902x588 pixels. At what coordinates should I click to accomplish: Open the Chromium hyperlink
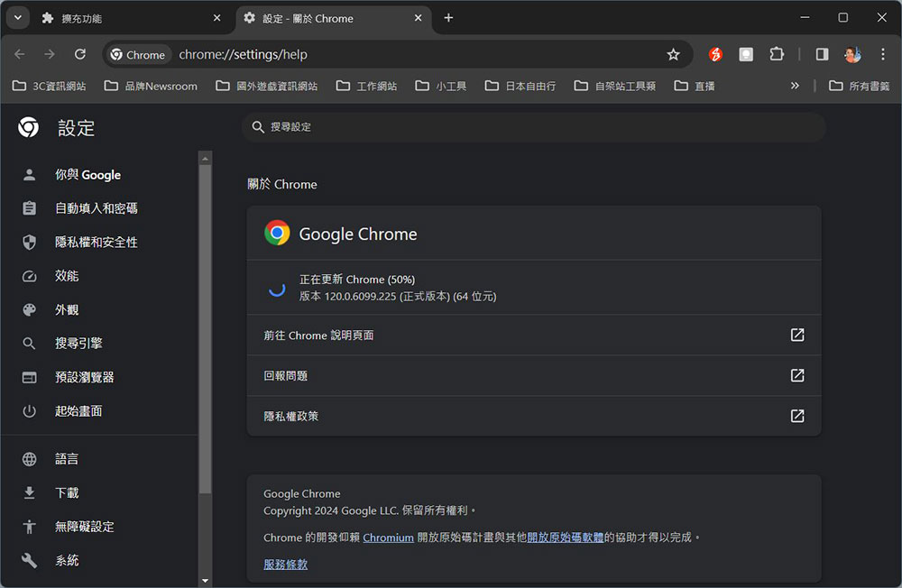click(388, 537)
